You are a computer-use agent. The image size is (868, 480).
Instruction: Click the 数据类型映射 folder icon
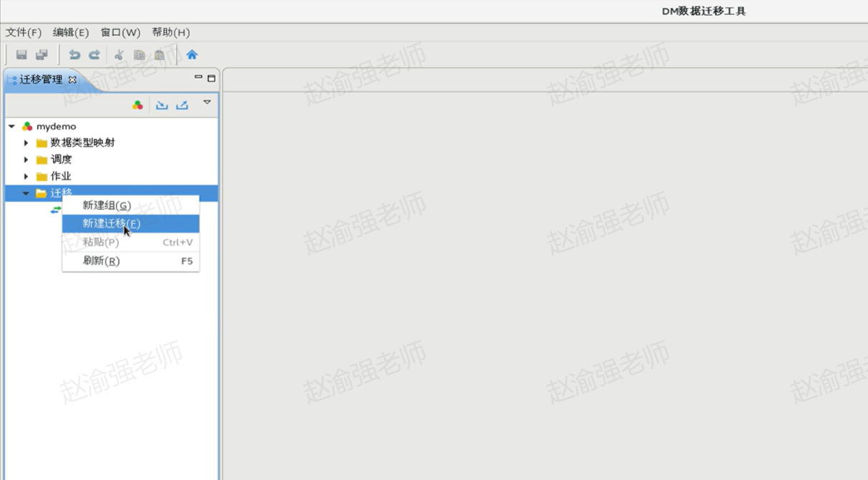tap(42, 143)
